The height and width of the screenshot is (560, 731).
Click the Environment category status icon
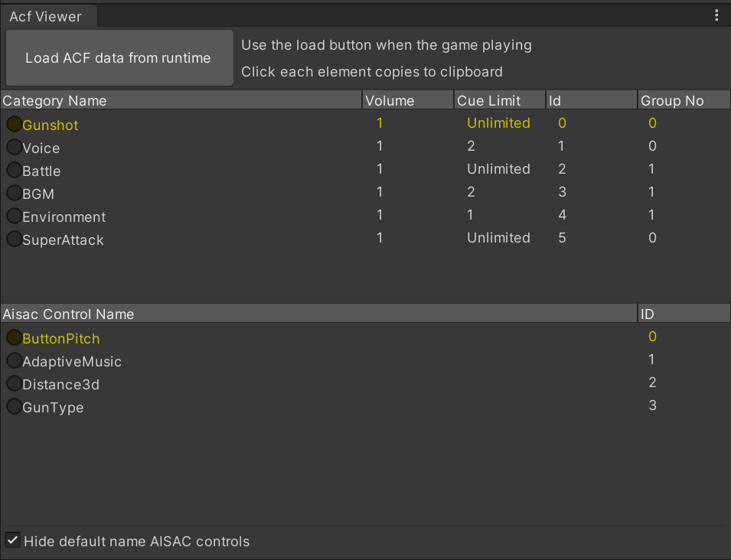pyautogui.click(x=14, y=217)
